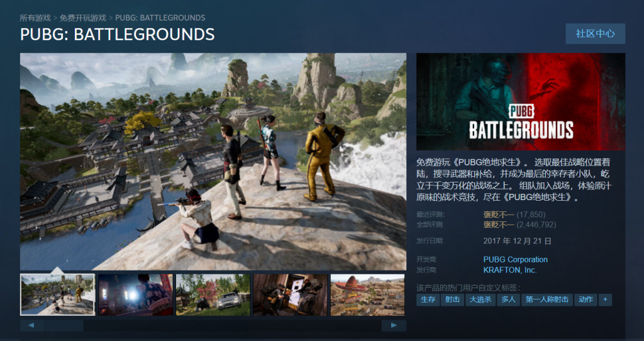This screenshot has width=644, height=341.
Task: Select the 动作 tag
Action: [586, 299]
